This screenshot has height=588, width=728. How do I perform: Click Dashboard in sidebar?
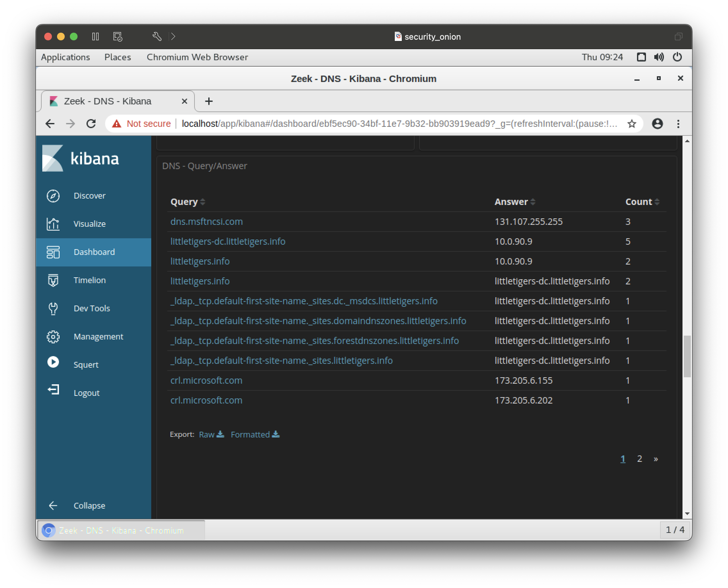94,252
